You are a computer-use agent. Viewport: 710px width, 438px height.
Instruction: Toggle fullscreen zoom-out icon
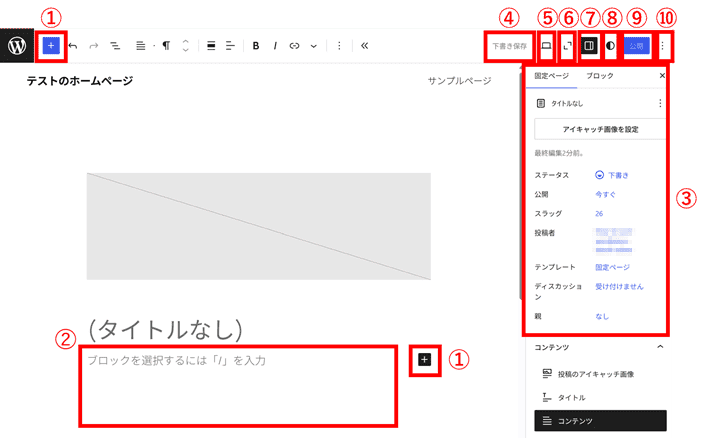pyautogui.click(x=567, y=46)
